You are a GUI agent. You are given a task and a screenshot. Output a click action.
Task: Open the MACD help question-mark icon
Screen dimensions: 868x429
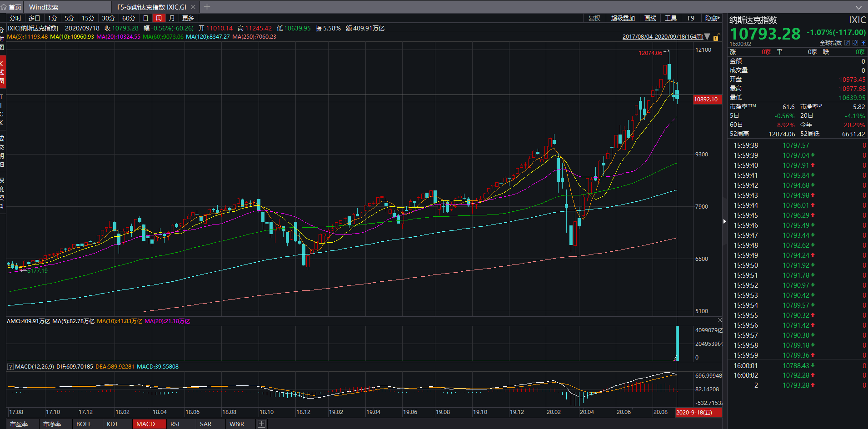(x=10, y=367)
